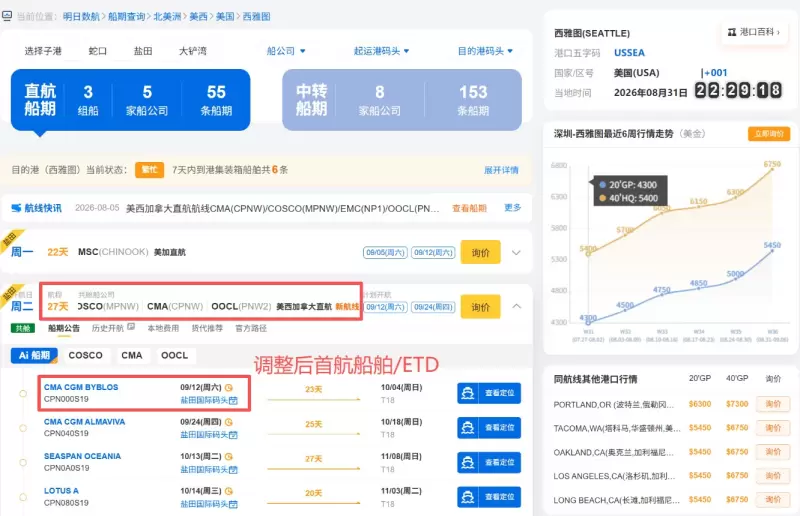Open the 明日数航 breadcrumb link
The width and height of the screenshot is (800, 516).
(x=81, y=16)
